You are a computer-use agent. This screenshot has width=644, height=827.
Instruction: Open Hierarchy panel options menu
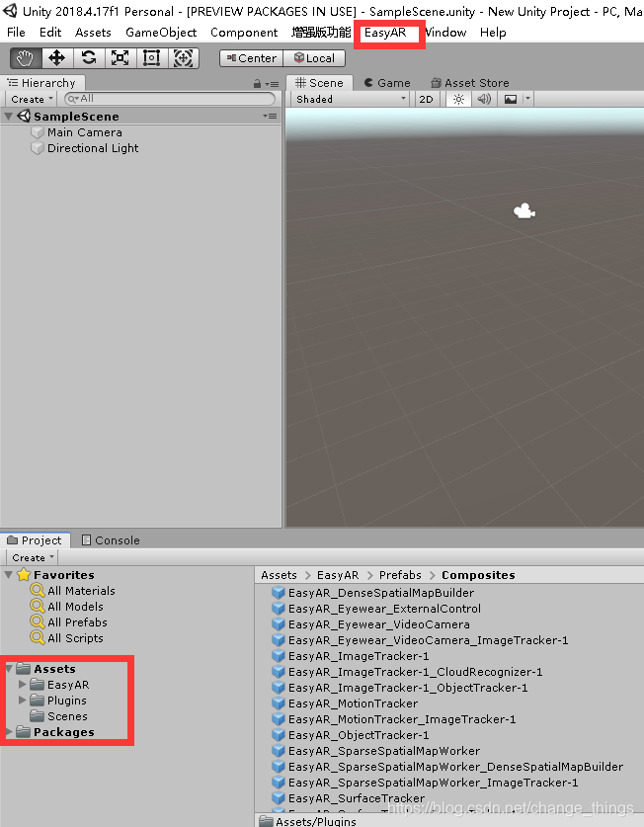pyautogui.click(x=273, y=84)
